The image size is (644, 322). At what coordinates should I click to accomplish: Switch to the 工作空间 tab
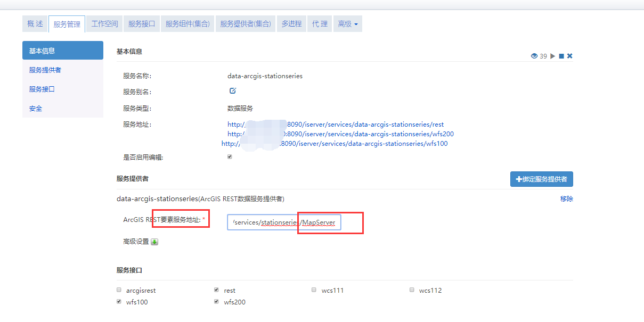(x=104, y=23)
